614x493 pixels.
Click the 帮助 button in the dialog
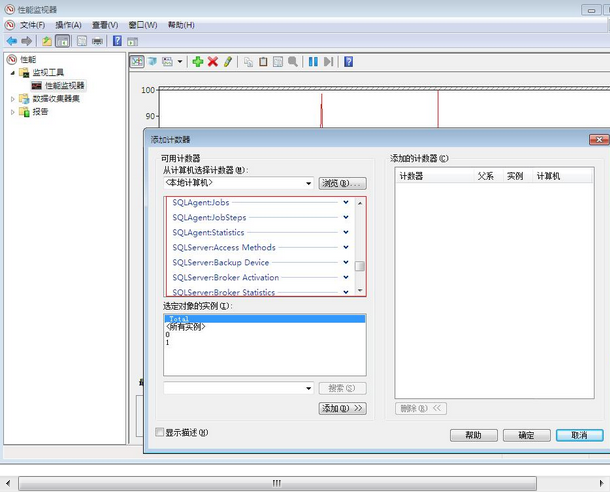473,435
